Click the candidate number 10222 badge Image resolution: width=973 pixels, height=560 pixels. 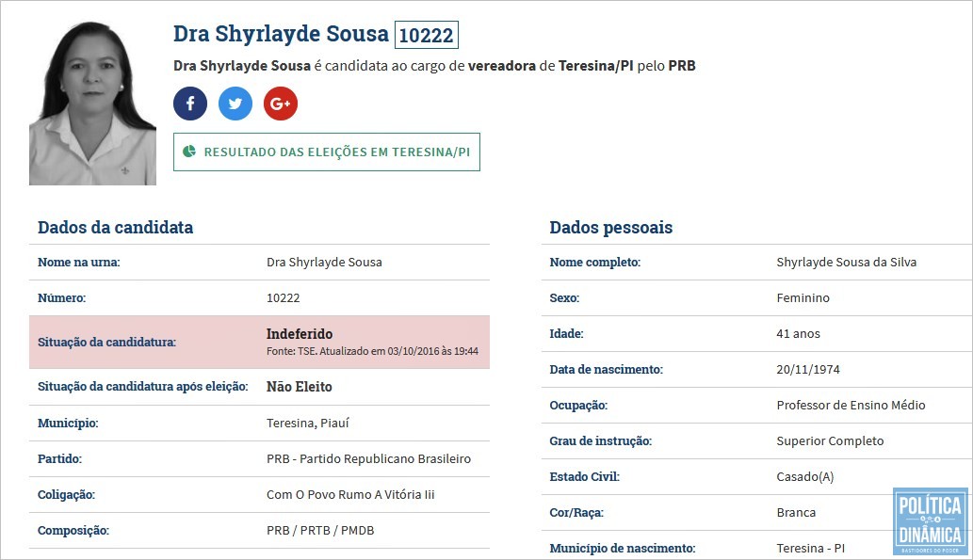tap(427, 35)
